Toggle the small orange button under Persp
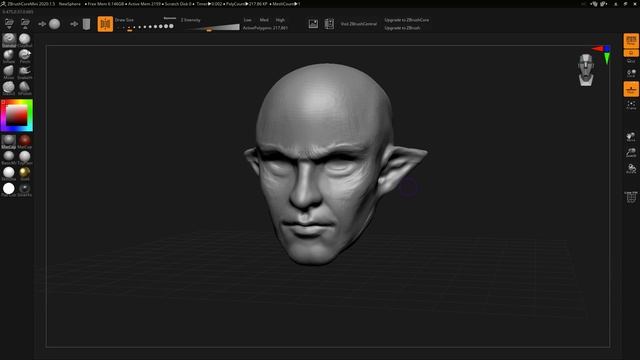Image resolution: width=640 pixels, height=360 pixels. [631, 53]
